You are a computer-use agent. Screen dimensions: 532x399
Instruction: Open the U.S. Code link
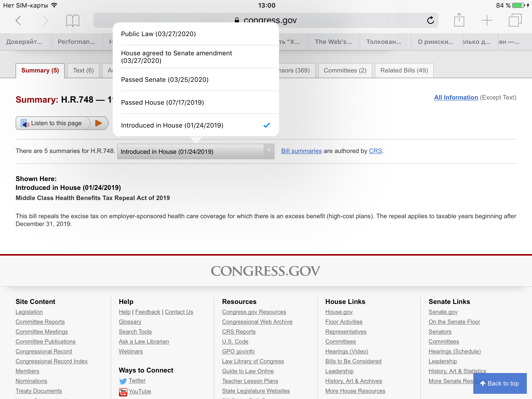pyautogui.click(x=235, y=342)
